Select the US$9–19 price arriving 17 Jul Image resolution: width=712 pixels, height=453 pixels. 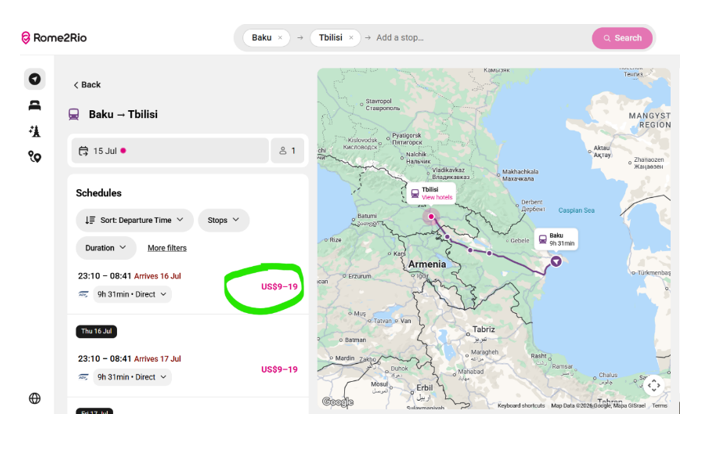coord(279,369)
